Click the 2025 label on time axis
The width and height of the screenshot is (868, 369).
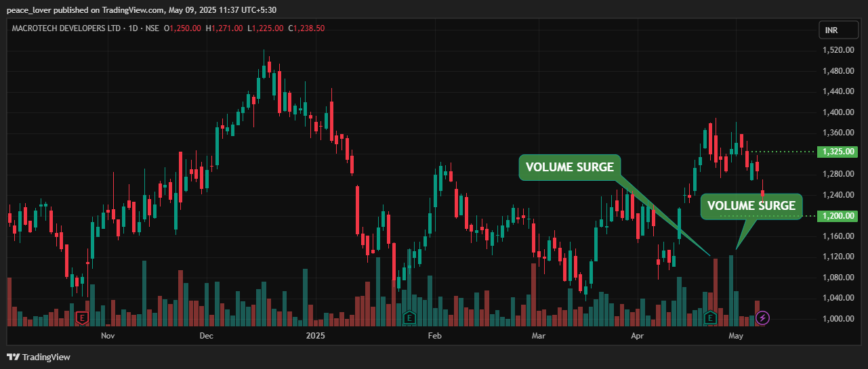316,336
